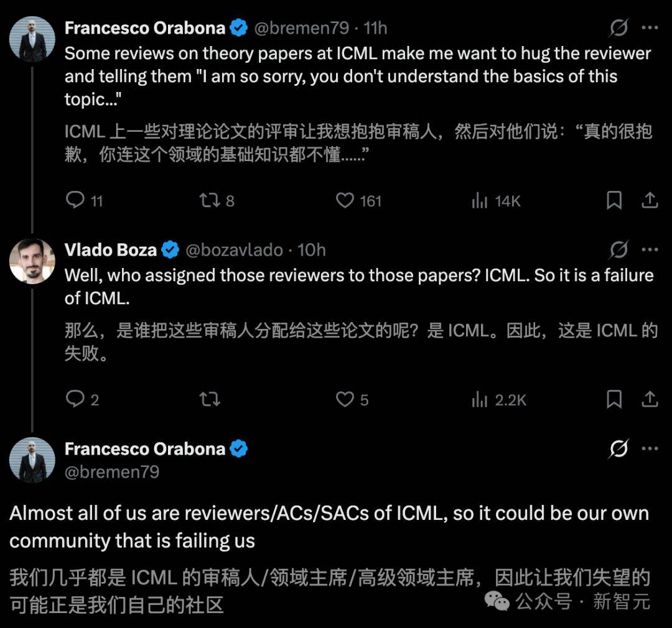Screen dimensions: 672x628
Task: Share Vlado Boza's reply tweet
Action: 650,400
